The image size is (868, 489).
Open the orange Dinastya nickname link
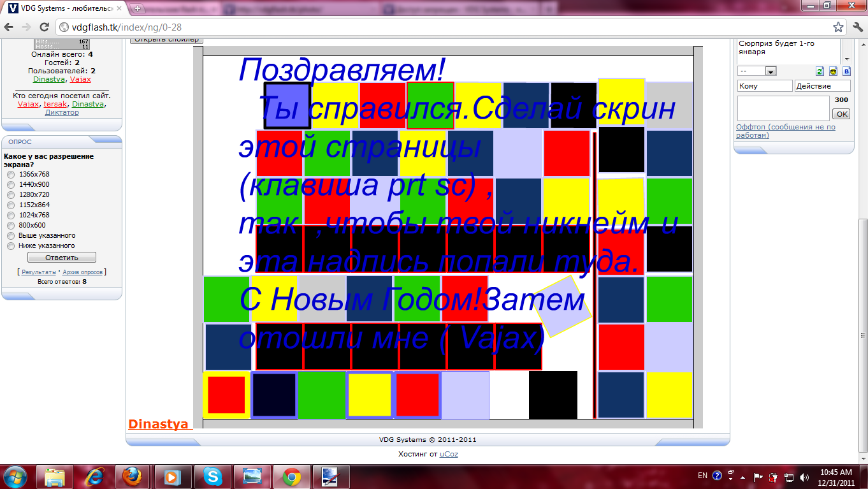(x=159, y=425)
